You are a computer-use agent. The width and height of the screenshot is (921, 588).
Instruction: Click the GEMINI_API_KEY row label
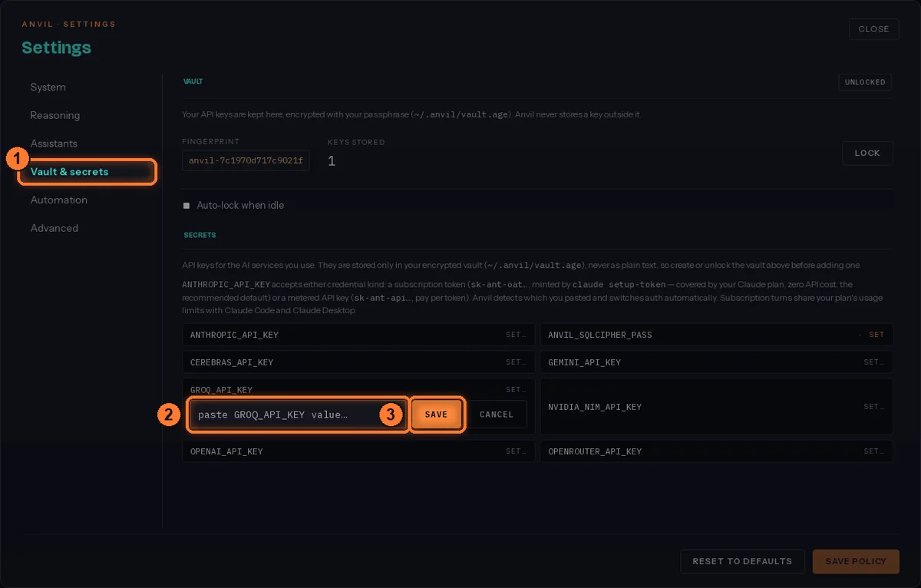click(x=585, y=362)
